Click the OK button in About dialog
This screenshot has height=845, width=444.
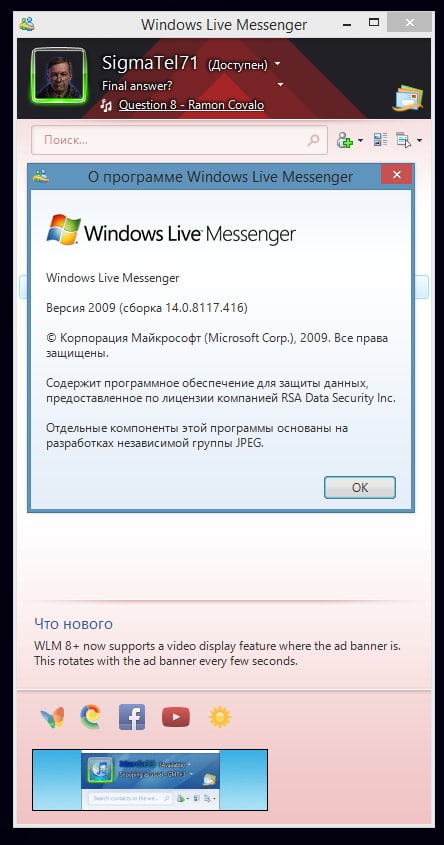tap(360, 487)
